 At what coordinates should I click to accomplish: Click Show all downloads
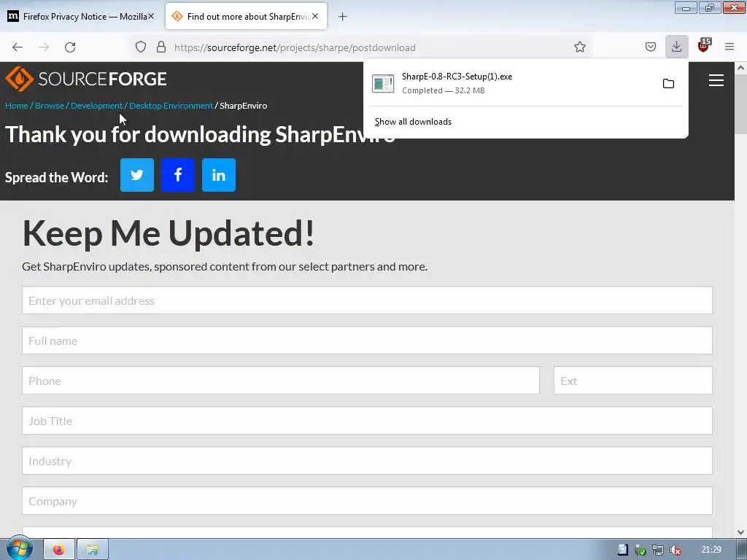click(x=413, y=122)
